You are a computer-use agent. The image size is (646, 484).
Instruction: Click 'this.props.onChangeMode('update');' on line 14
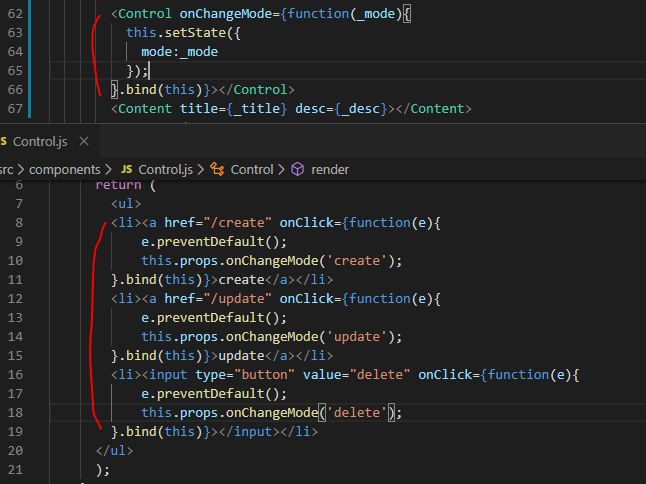(x=272, y=337)
